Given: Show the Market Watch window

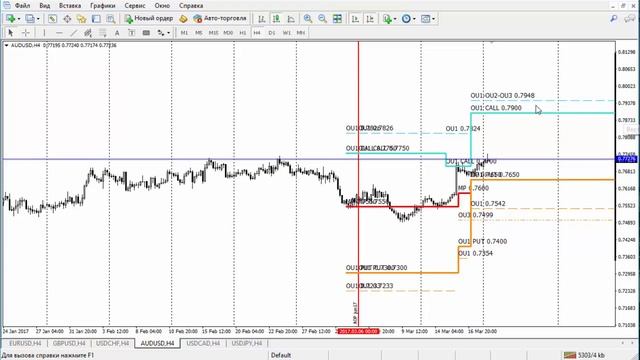Looking at the screenshot, I should (x=52, y=18).
